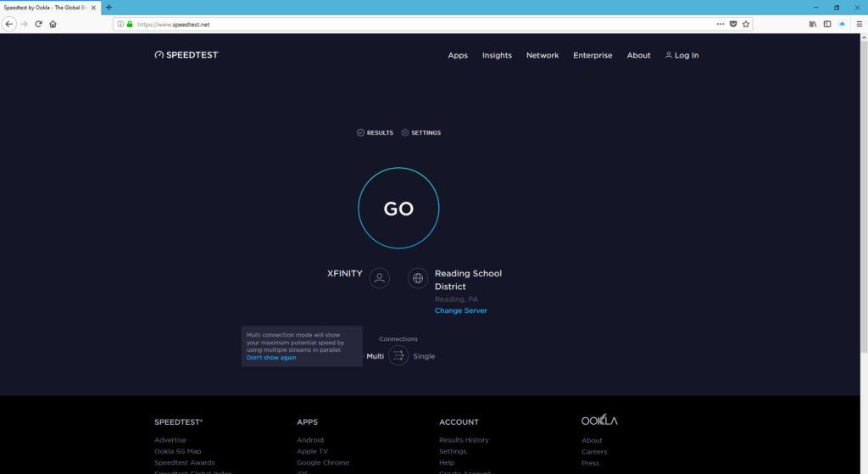The image size is (868, 474).
Task: Click the globe server icon
Action: tap(418, 278)
